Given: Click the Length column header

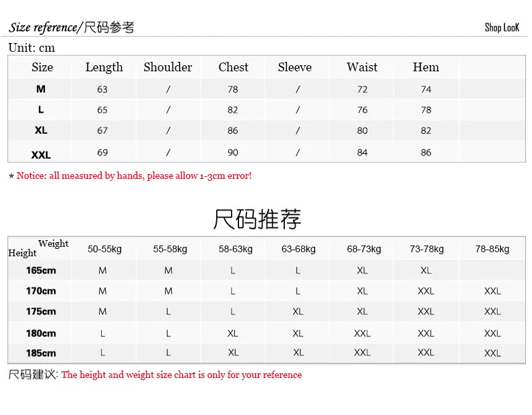Looking at the screenshot, I should 104,67.
